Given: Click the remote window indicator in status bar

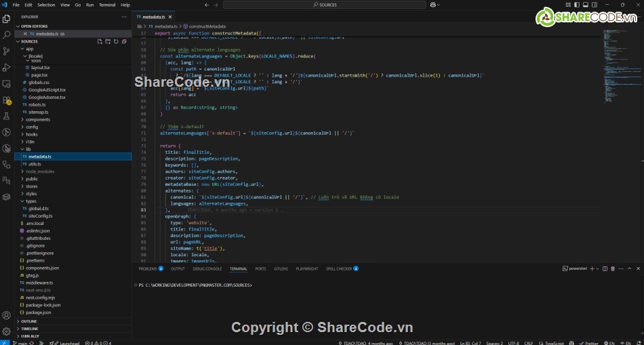Looking at the screenshot, I should [5, 343].
